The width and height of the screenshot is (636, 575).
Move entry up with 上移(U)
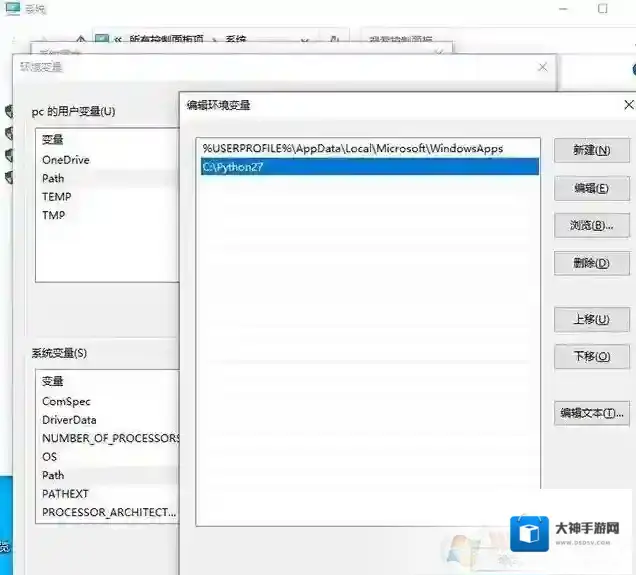pos(592,320)
